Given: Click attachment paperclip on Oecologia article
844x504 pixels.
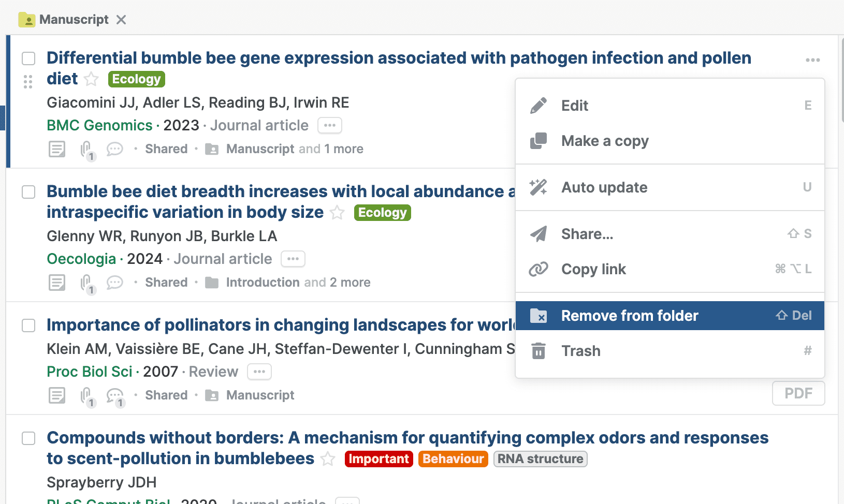Looking at the screenshot, I should [x=86, y=283].
